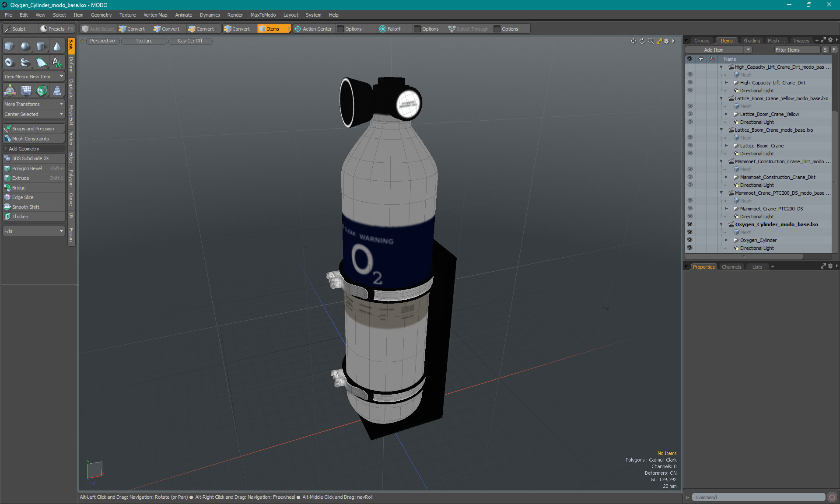Toggle visibility of Lattice_Boom_Crane_Yellow item
This screenshot has width=840, height=504.
690,114
